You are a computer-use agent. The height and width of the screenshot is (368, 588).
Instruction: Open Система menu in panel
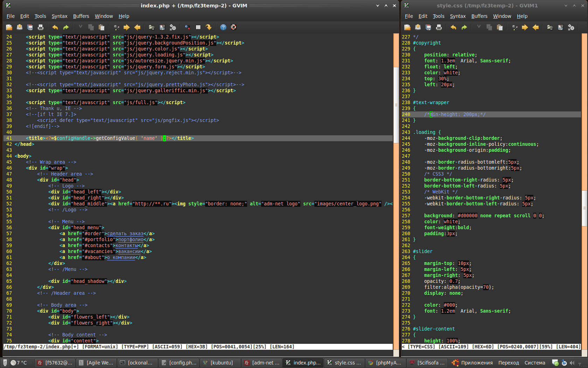point(534,363)
